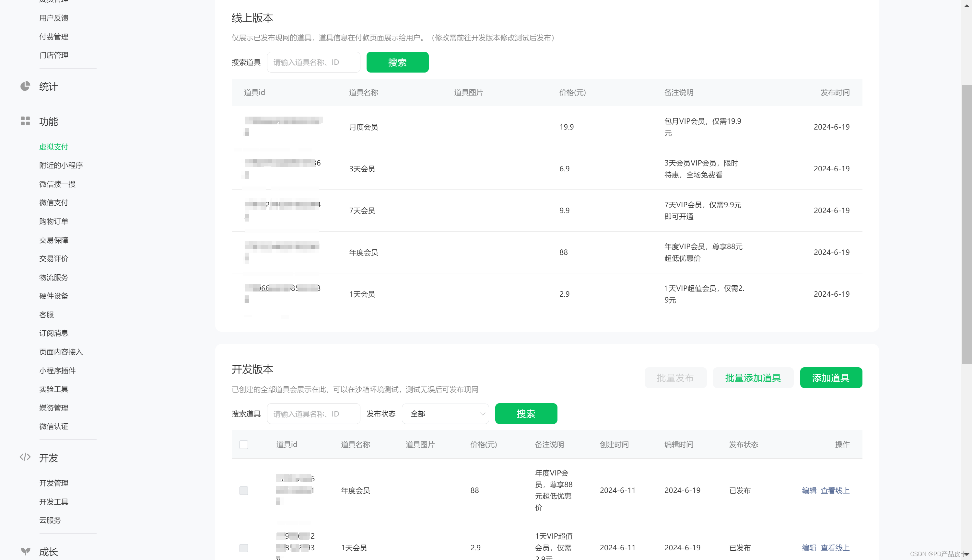
Task: Click the 添加道具 button
Action: click(x=831, y=378)
